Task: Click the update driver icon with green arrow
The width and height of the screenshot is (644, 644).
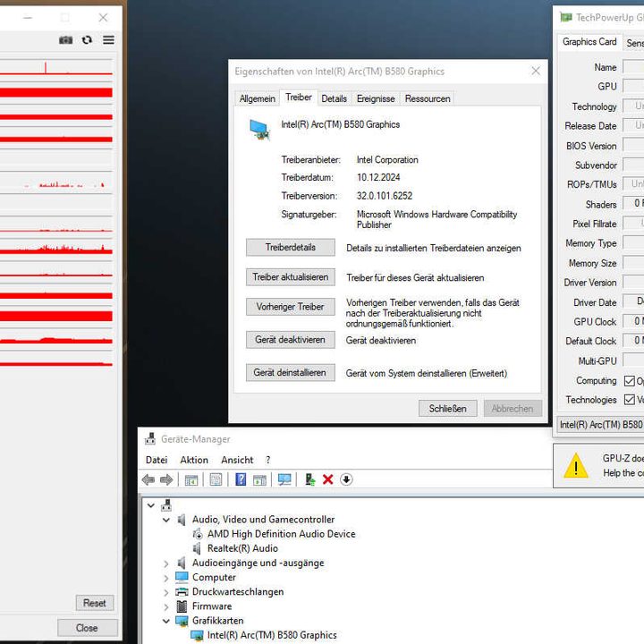Action: pos(310,479)
